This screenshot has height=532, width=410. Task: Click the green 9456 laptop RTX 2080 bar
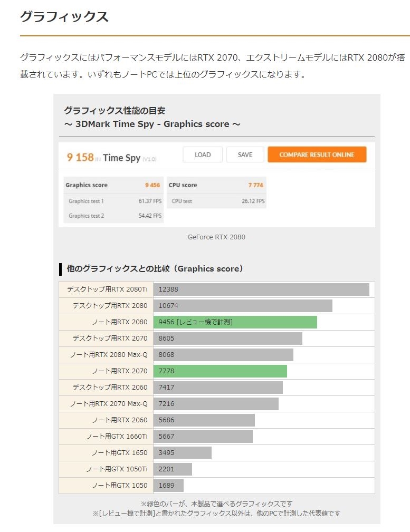point(235,322)
